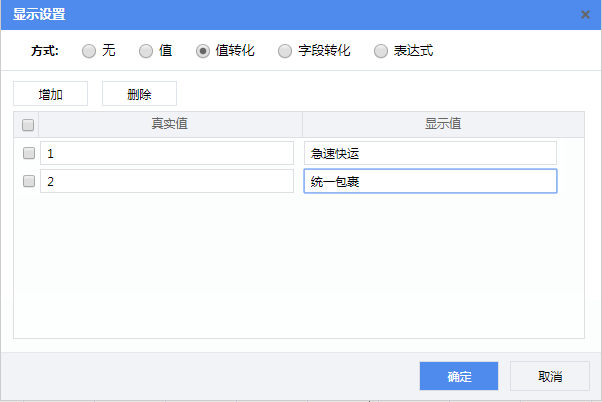Click the 真实值 column header
This screenshot has height=402, width=602.
tap(170, 124)
